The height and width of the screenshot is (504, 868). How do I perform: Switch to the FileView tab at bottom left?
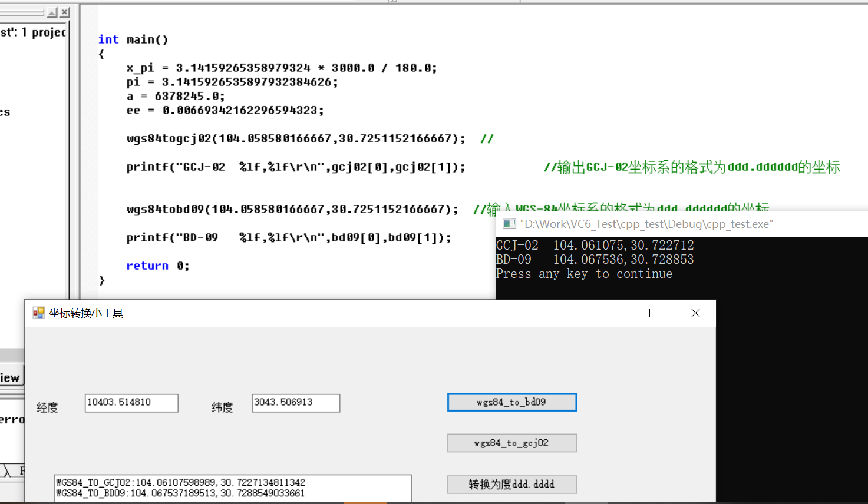(9, 377)
